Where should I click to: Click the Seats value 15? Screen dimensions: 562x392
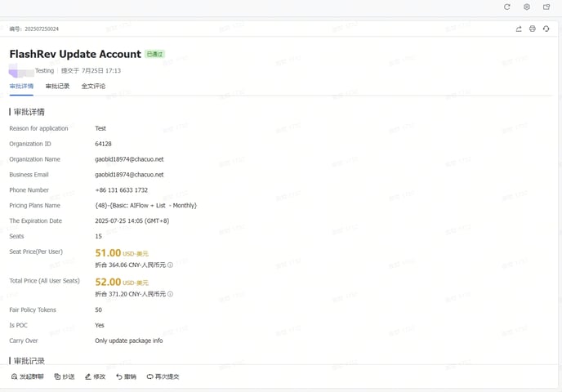point(98,236)
